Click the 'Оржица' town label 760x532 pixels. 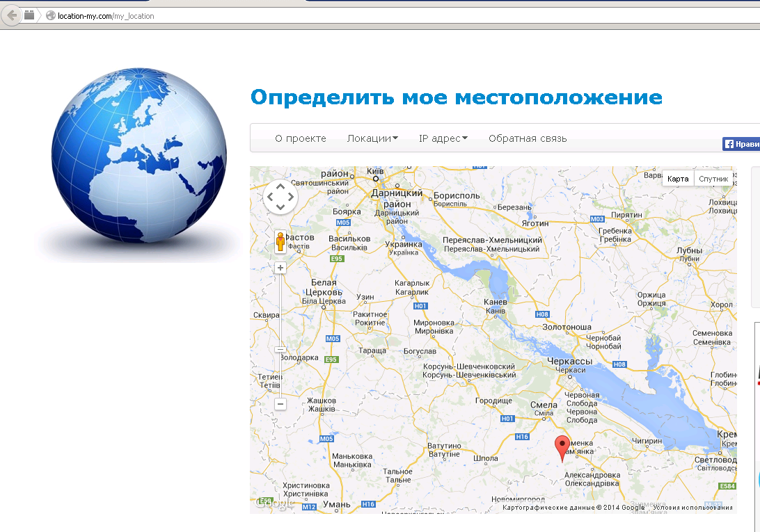pos(651,295)
